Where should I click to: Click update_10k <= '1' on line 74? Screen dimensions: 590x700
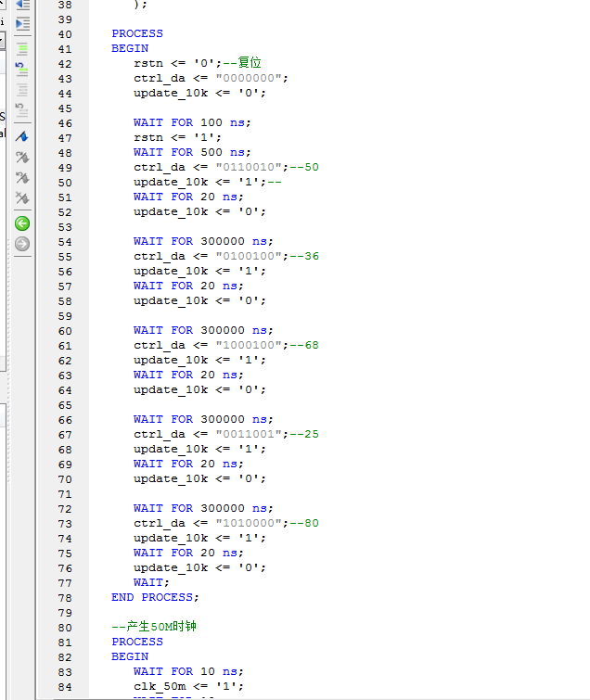(x=199, y=538)
